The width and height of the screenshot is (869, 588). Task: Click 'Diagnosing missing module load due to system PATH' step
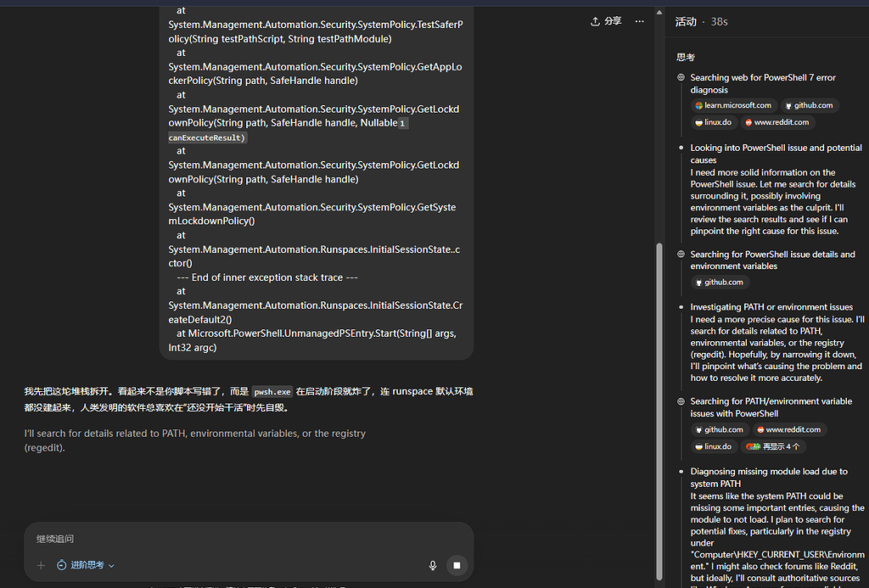769,477
